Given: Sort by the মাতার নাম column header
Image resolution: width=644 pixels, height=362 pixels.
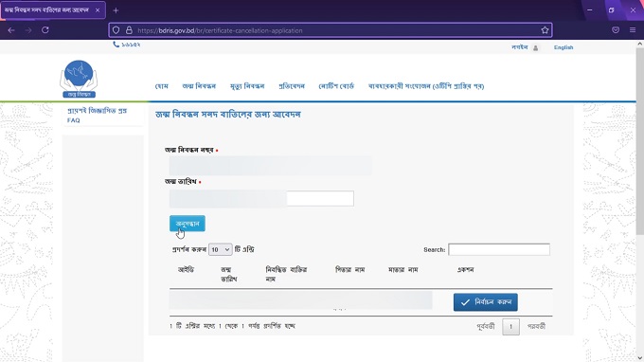Looking at the screenshot, I should (402, 270).
